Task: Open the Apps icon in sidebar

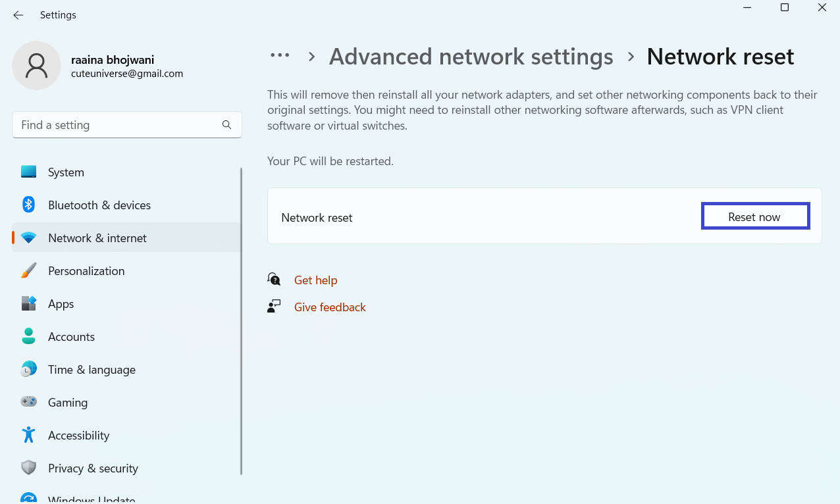Action: [28, 304]
